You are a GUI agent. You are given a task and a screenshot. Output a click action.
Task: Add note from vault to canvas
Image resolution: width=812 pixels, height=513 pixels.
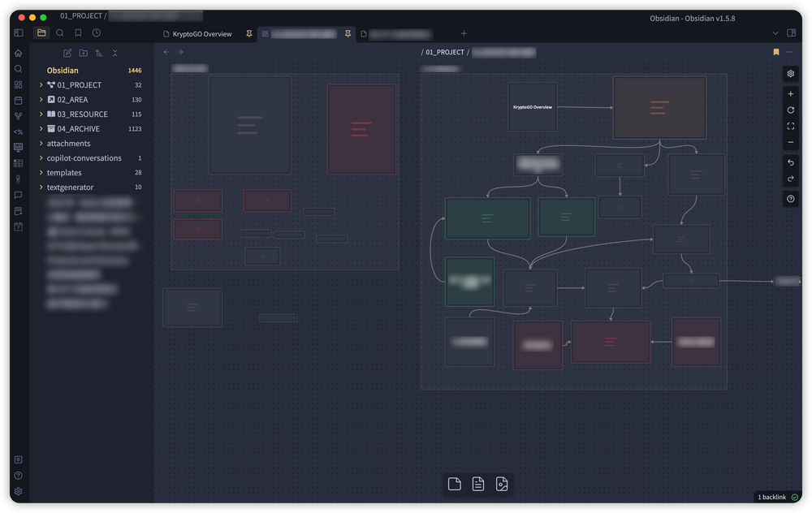[x=478, y=485]
